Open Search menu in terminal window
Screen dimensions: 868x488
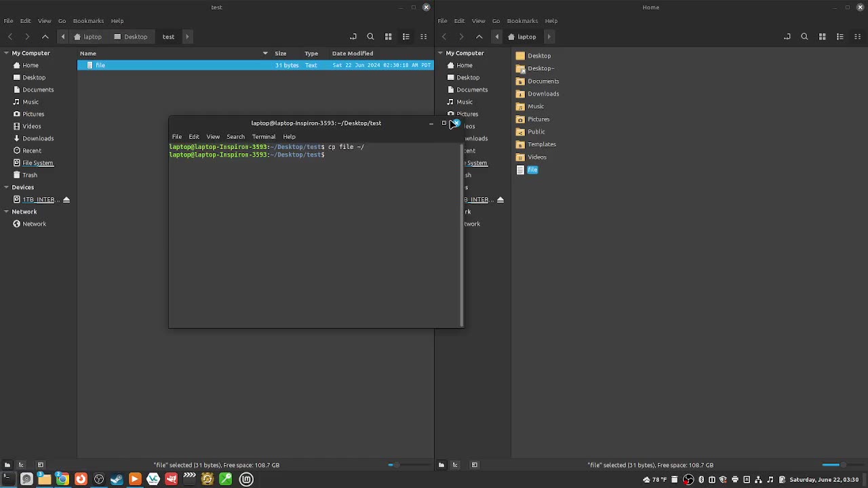tap(235, 136)
